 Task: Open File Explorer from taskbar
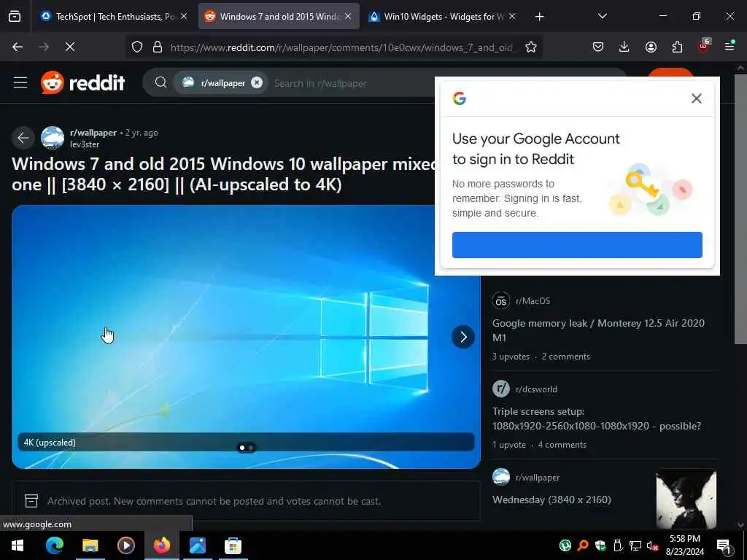coord(90,545)
